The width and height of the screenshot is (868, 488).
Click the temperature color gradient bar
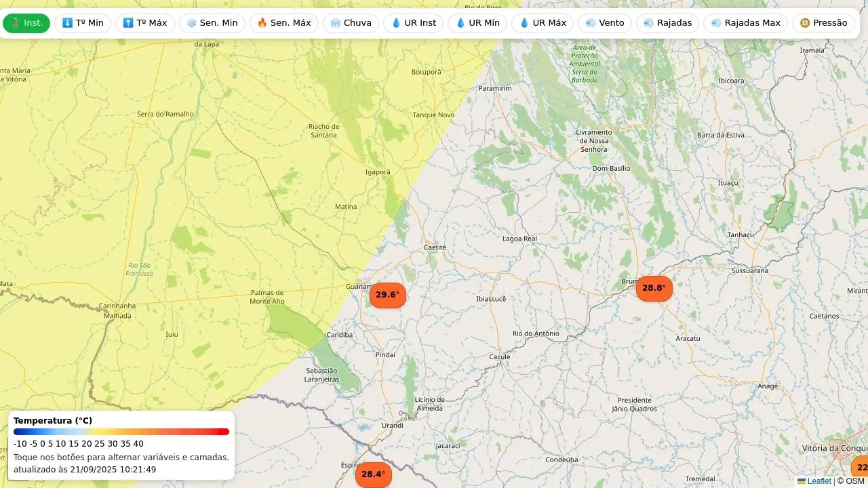point(121,432)
